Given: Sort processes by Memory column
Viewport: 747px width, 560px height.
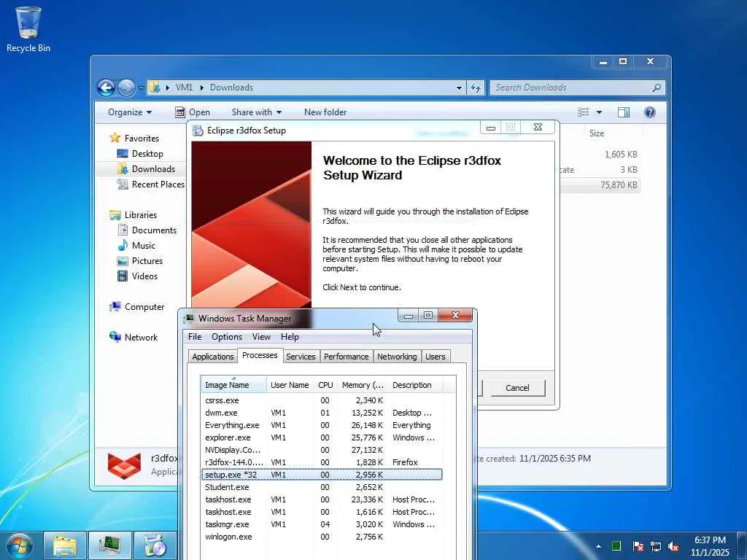Looking at the screenshot, I should coord(363,385).
